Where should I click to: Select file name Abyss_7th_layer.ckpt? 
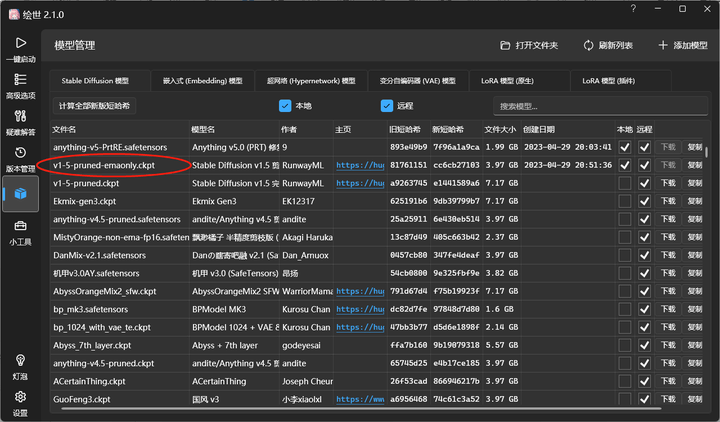tap(92, 345)
